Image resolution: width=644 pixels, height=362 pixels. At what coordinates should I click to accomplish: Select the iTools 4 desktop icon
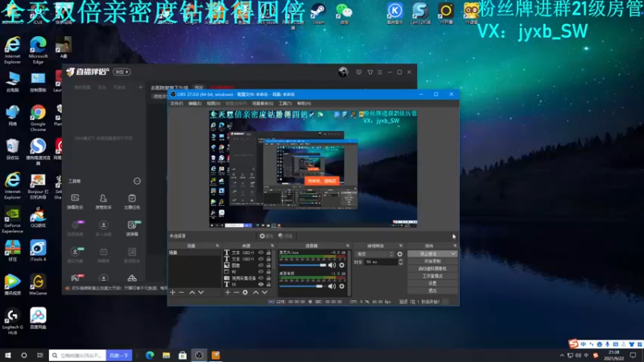pyautogui.click(x=38, y=251)
